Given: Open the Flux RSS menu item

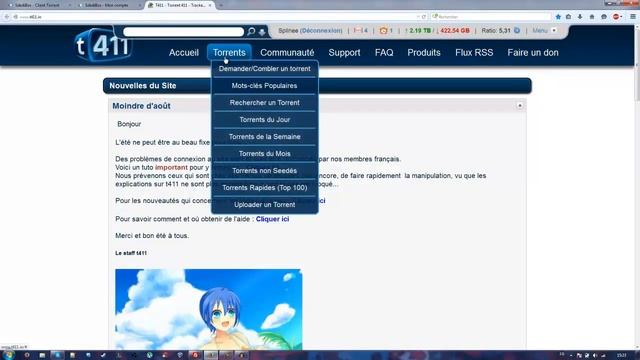Looking at the screenshot, I should point(474,53).
